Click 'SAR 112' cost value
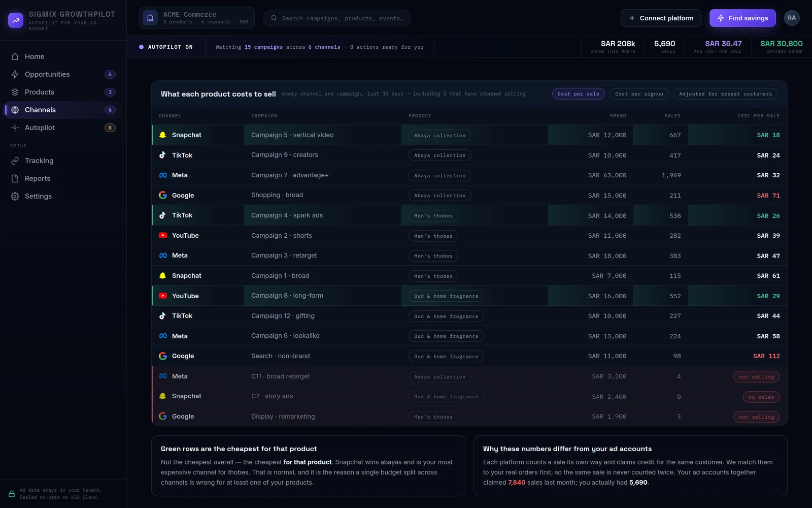 (766, 356)
